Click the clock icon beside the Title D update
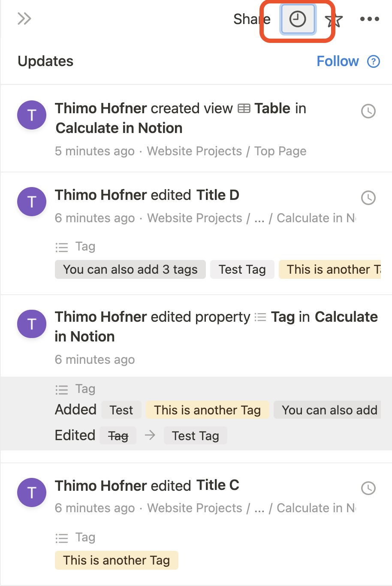392x586 pixels. click(x=368, y=198)
